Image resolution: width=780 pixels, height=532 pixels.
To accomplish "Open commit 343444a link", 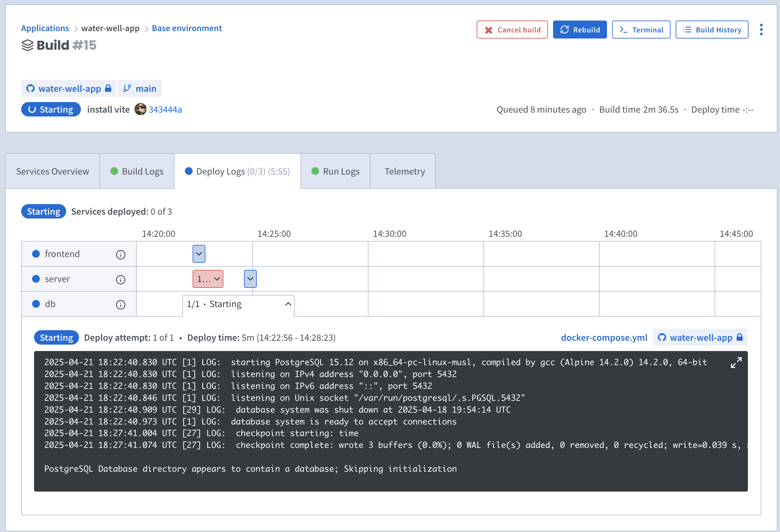I will click(x=165, y=110).
